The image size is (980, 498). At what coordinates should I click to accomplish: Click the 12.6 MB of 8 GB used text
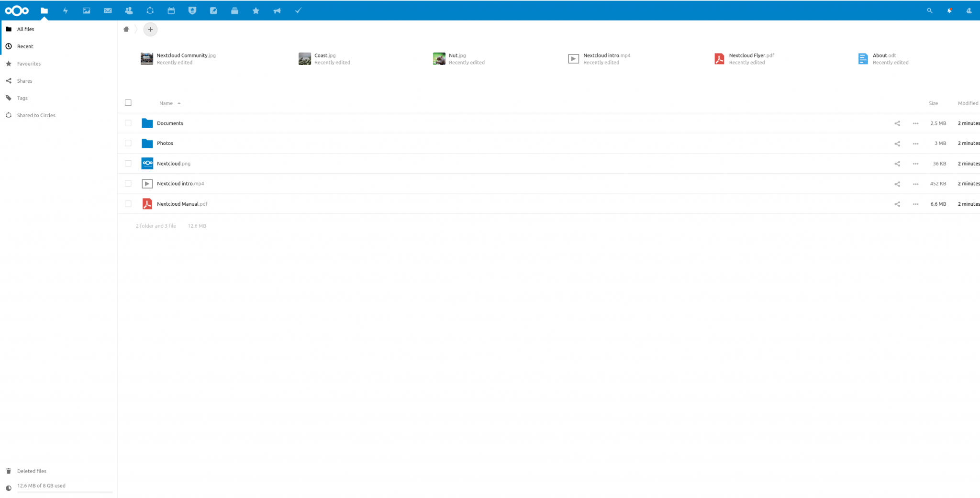point(42,486)
